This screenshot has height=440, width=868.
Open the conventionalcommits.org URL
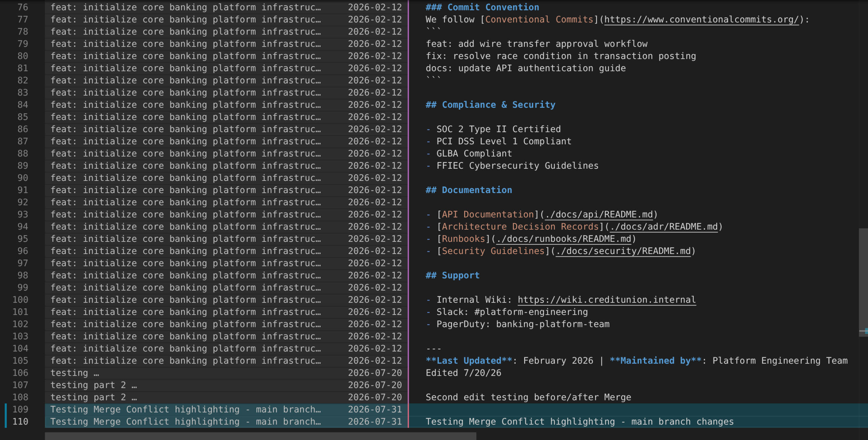[x=702, y=20]
